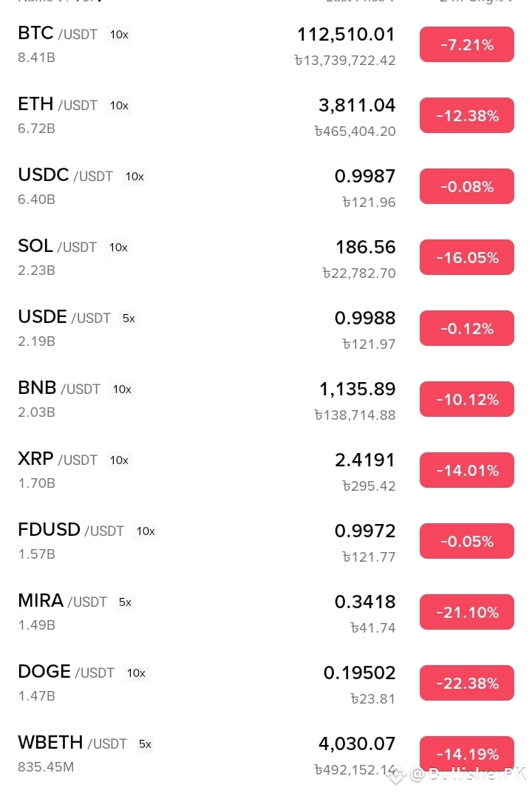Click the 5x leverage tag next to WBETH
532x793 pixels.
click(x=145, y=744)
